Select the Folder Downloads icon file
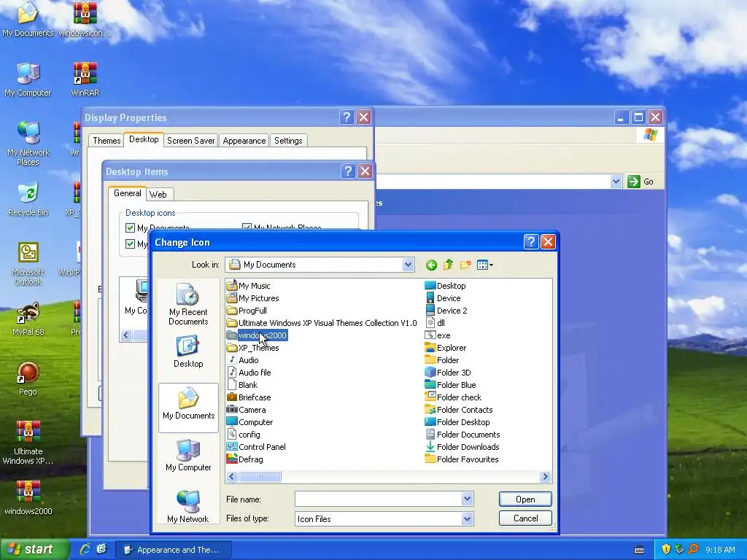 pos(462,447)
